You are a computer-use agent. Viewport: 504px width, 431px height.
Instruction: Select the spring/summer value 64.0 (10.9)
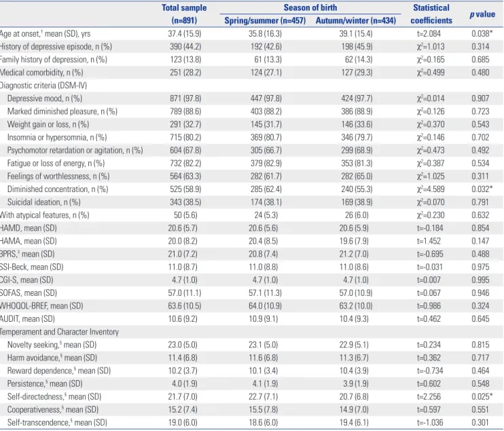click(x=265, y=305)
